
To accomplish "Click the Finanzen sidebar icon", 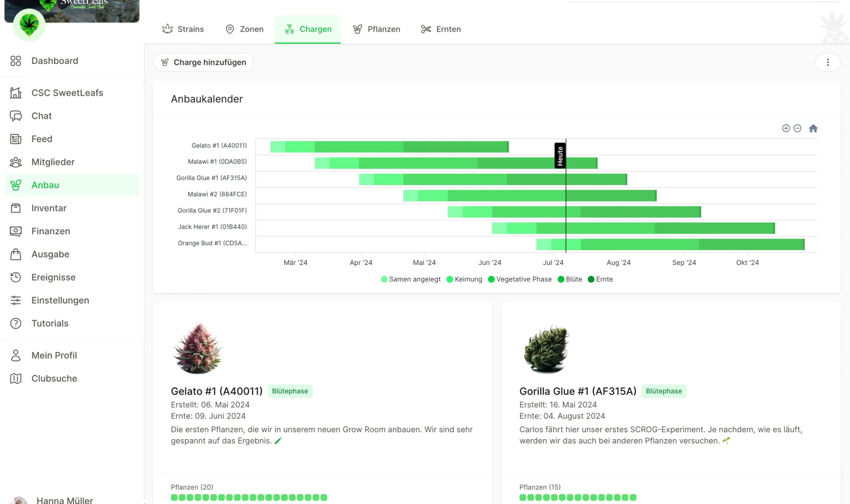I will pos(16,231).
